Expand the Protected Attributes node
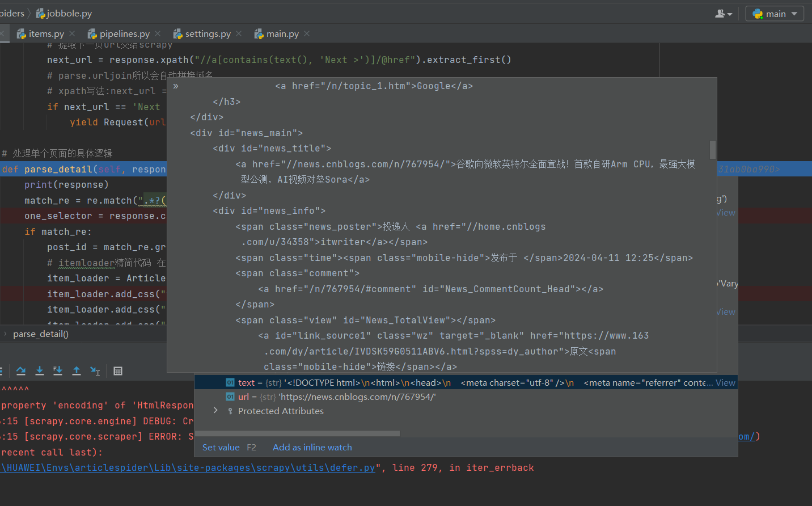Screen dimensions: 812x506 coord(215,410)
